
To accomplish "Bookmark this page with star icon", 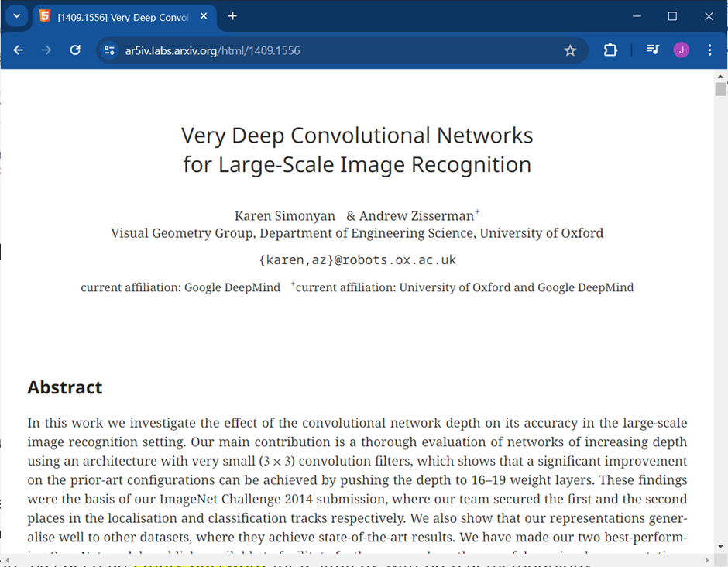I will click(x=570, y=50).
